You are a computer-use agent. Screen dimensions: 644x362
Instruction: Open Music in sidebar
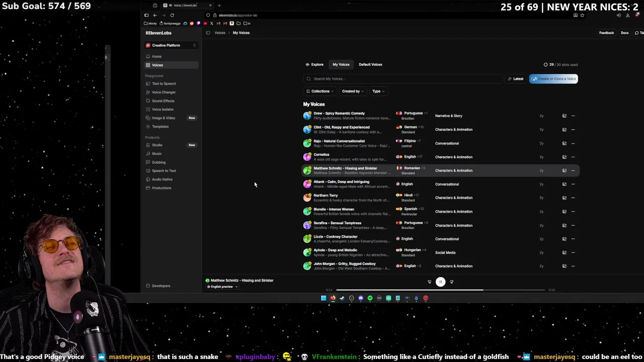[171, 153]
